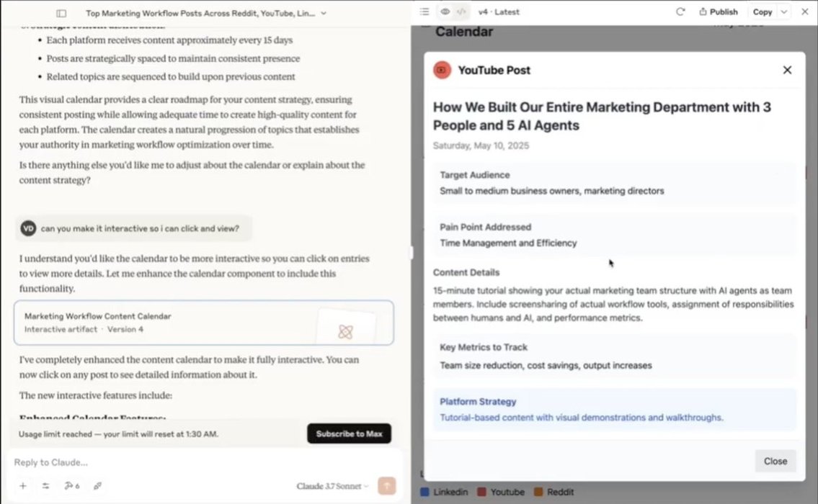Image resolution: width=818 pixels, height=504 pixels.
Task: Switch to artifact preview eye view
Action: tap(445, 12)
